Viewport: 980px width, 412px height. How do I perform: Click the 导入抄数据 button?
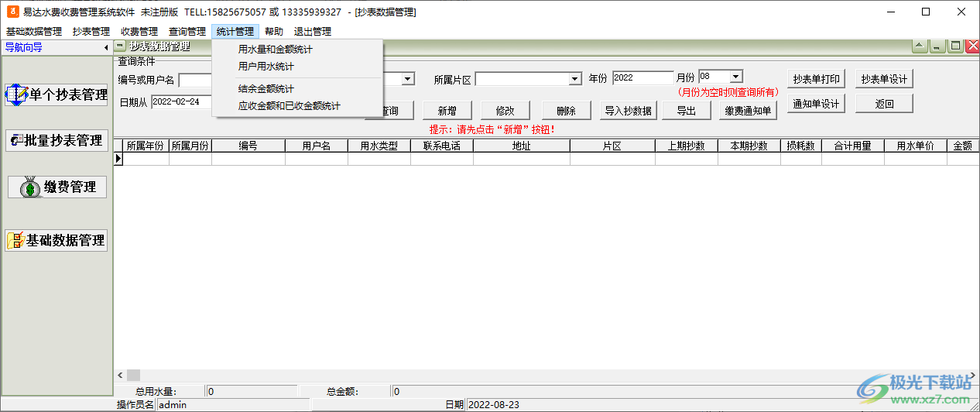(x=629, y=111)
